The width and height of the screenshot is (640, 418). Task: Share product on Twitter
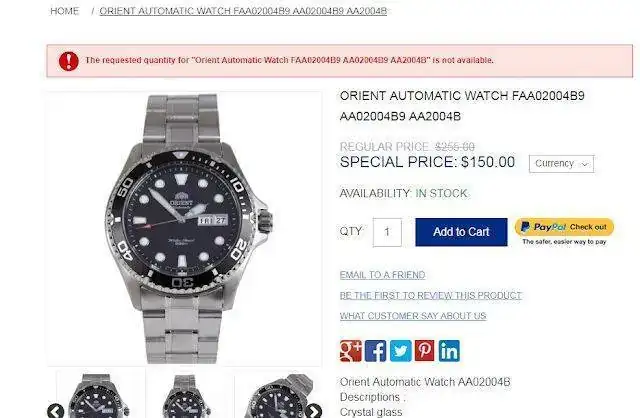coord(400,351)
